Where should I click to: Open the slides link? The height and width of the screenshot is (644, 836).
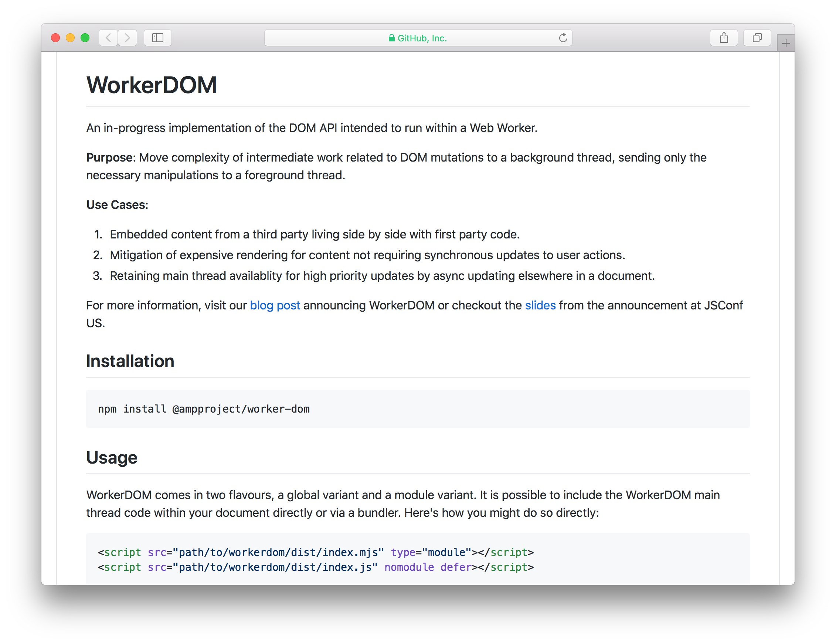pos(540,305)
